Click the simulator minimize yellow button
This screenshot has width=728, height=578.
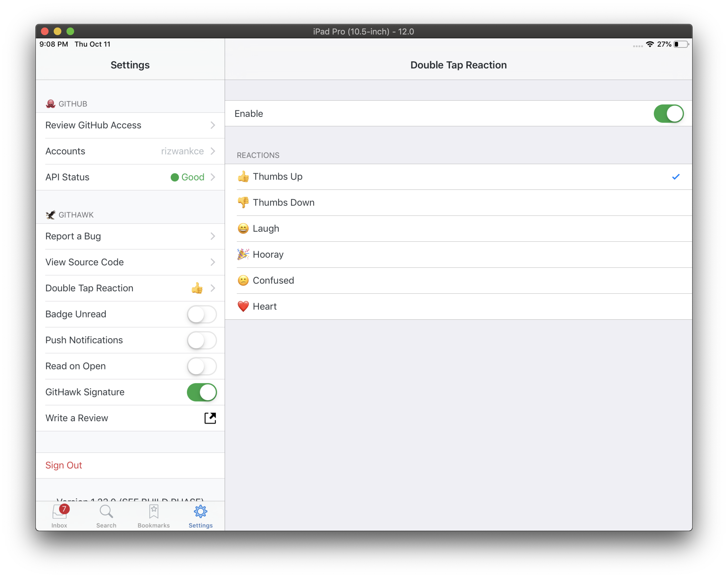[x=58, y=31]
